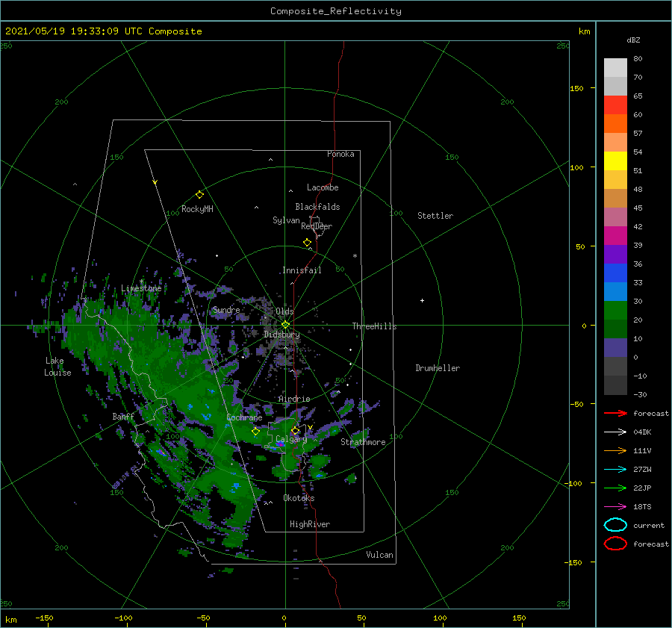Click the red 60-65 dBZ color swatch
The width and height of the screenshot is (672, 628).
[615, 105]
